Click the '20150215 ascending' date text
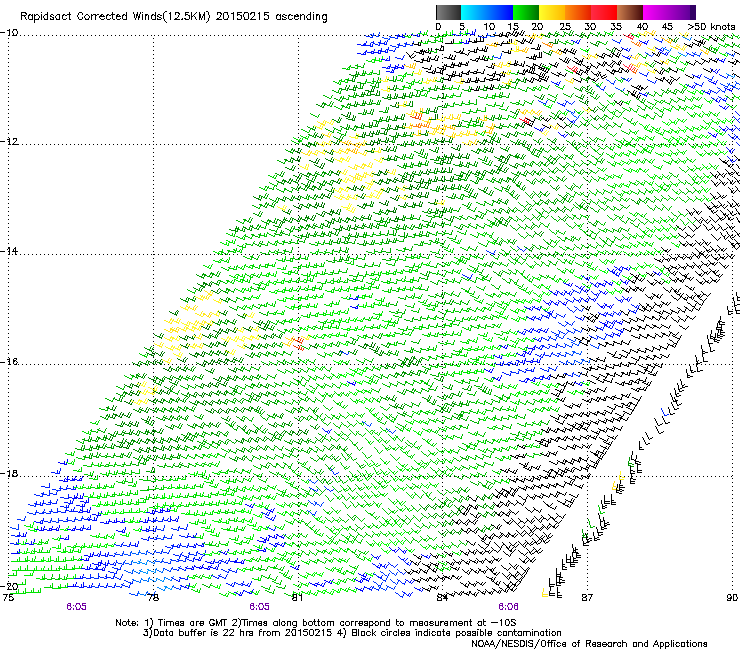Image resolution: width=740 pixels, height=650 pixels. click(272, 17)
